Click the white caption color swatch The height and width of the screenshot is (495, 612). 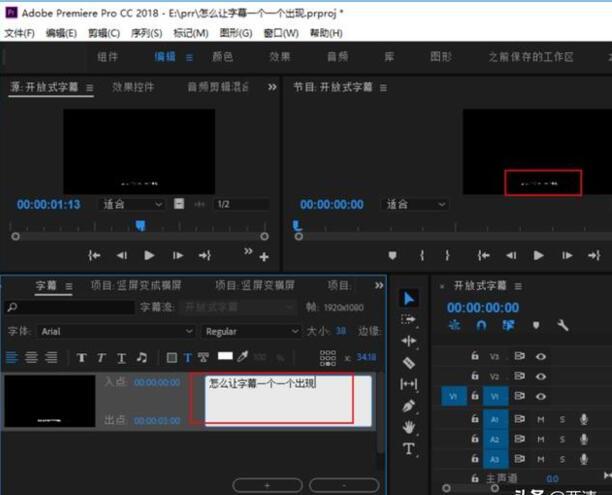225,356
